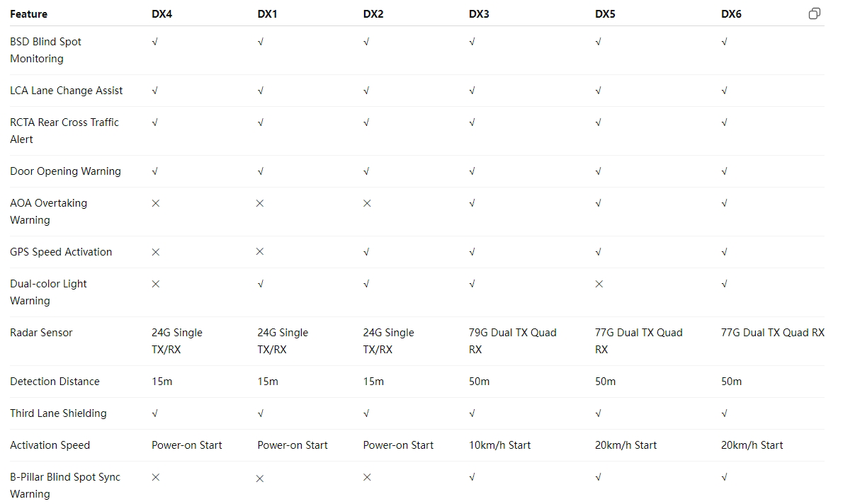Image resolution: width=855 pixels, height=504 pixels.
Task: Click the DX6 column header
Action: coord(731,14)
